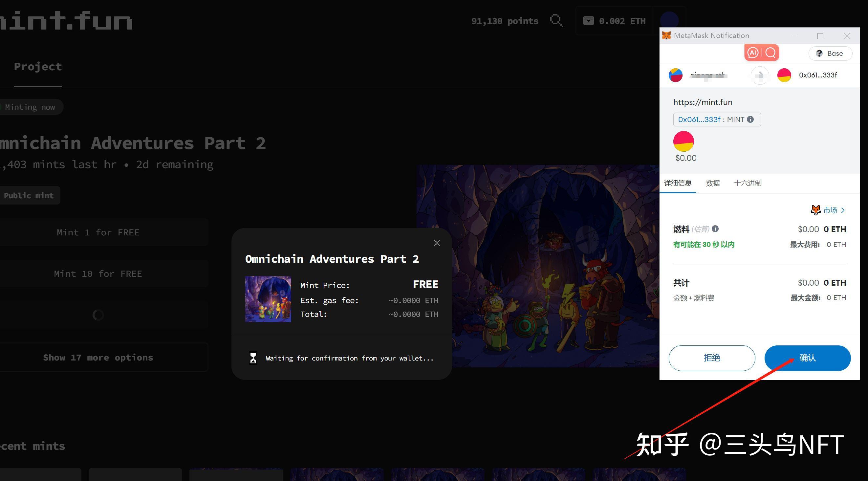Viewport: 868px width, 481px height.
Task: Click the sender account avatar icon
Action: coord(675,75)
